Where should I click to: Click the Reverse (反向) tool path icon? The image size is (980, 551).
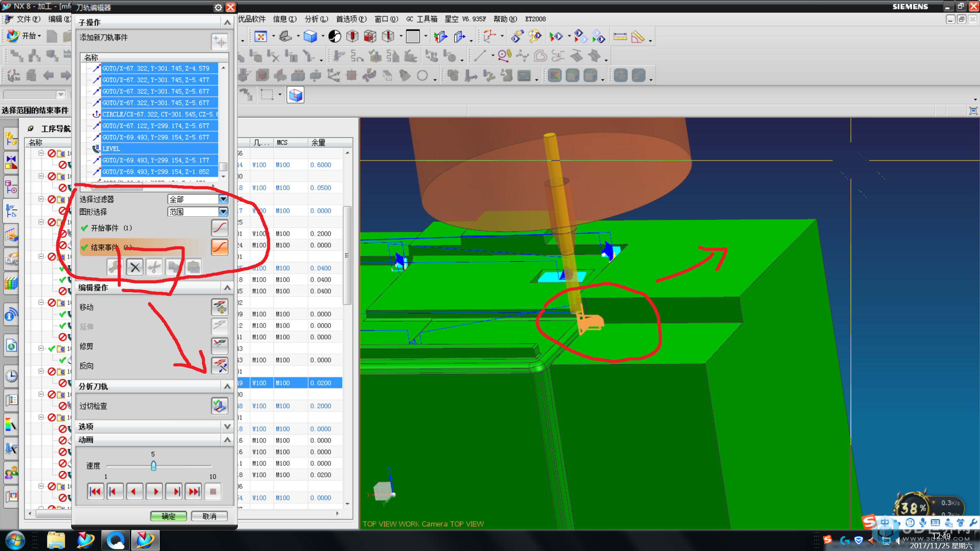[220, 366]
